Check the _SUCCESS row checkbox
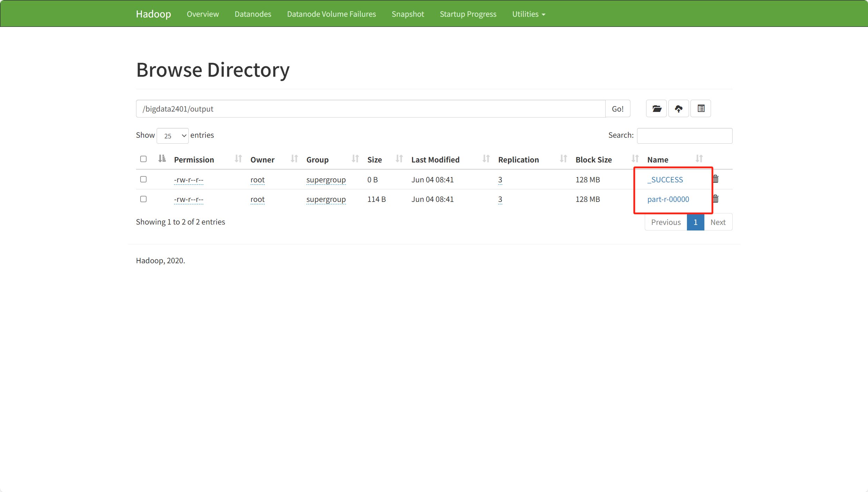 coord(143,179)
